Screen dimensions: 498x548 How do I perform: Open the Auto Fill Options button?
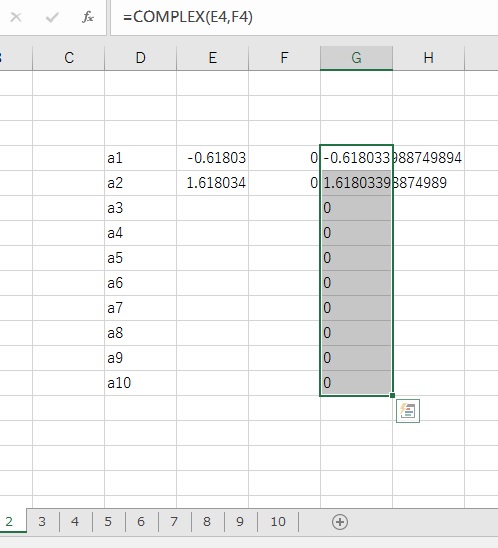pos(408,411)
